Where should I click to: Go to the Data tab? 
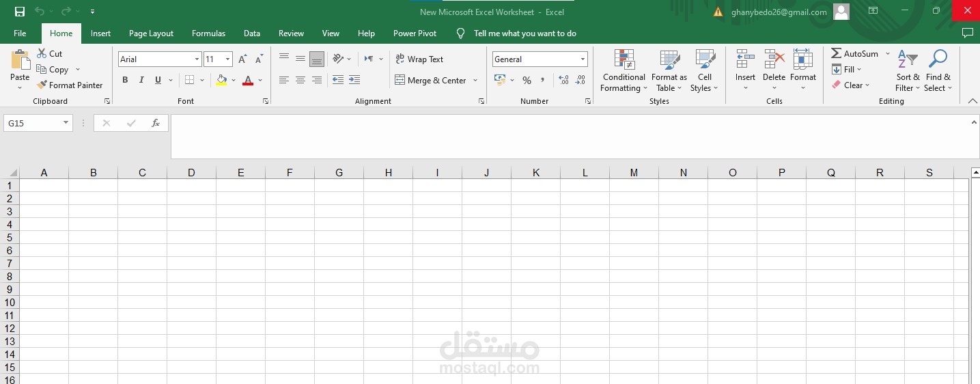[252, 33]
